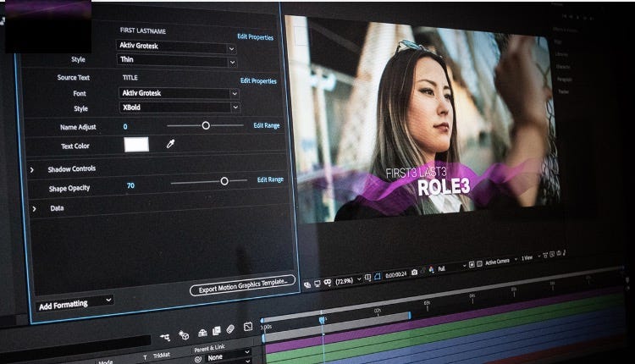Click the Always Preview This View icon
This screenshot has width=635, height=364.
click(x=307, y=284)
